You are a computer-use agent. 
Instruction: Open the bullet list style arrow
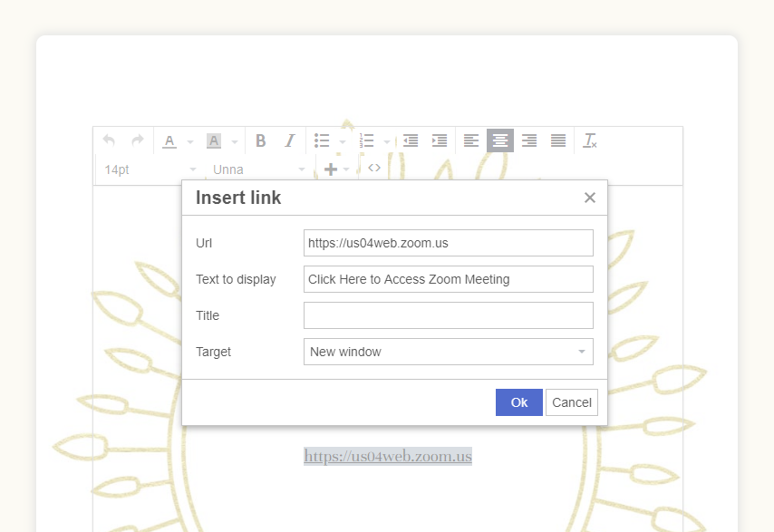tap(343, 141)
